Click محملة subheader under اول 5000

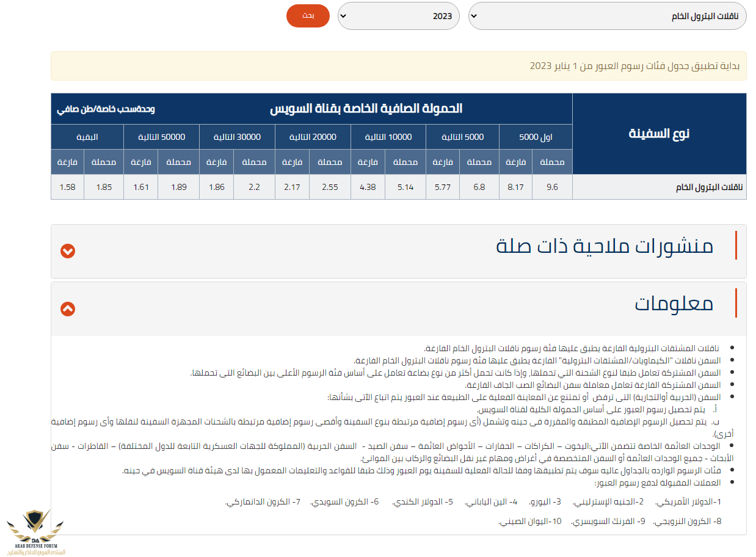[552, 162]
